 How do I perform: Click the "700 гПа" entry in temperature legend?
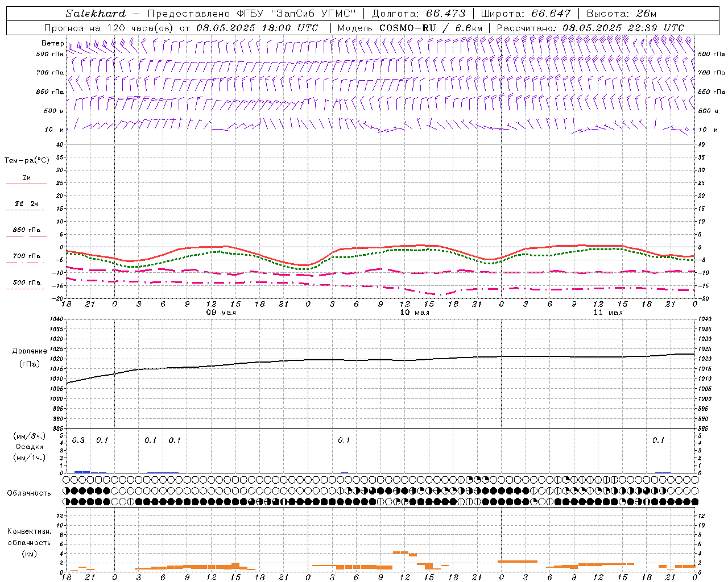27,256
